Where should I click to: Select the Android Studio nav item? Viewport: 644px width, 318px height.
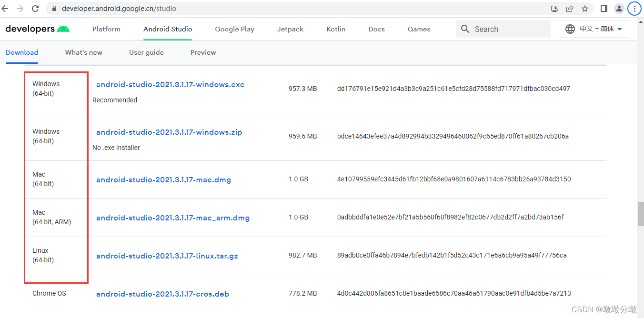[168, 29]
